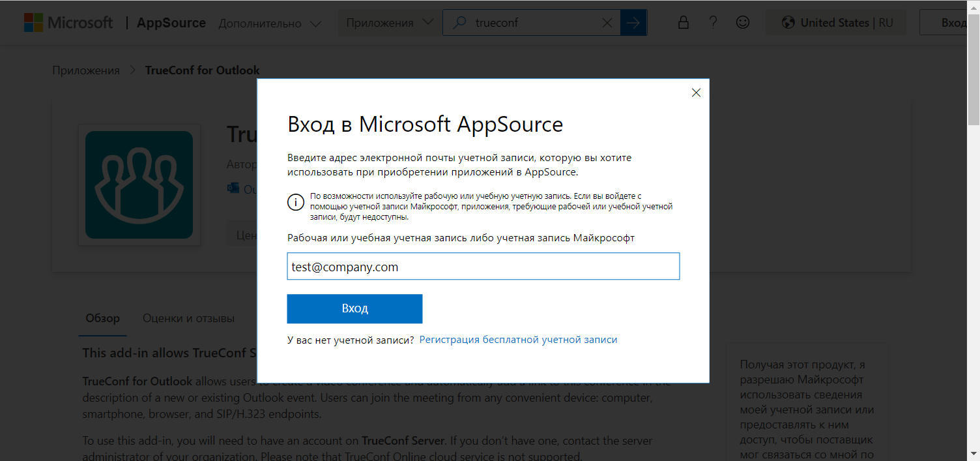Submit search with the arrow button
Screen dimensions: 980x461
click(x=633, y=23)
